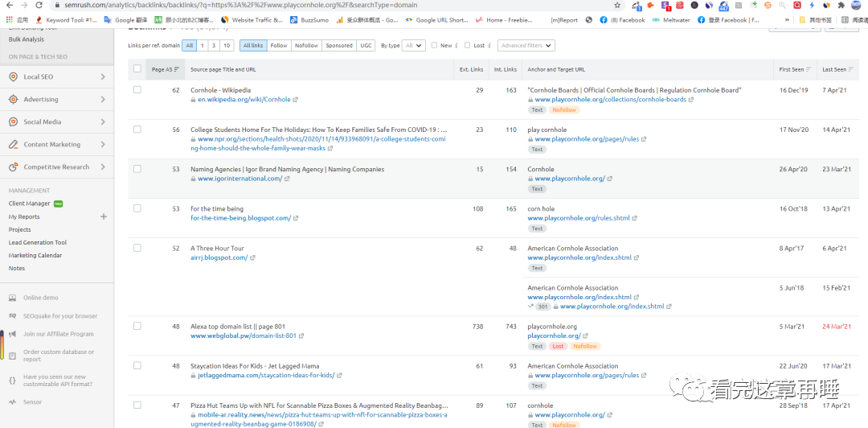Check the Alexa top domain list row checkbox

(137, 326)
